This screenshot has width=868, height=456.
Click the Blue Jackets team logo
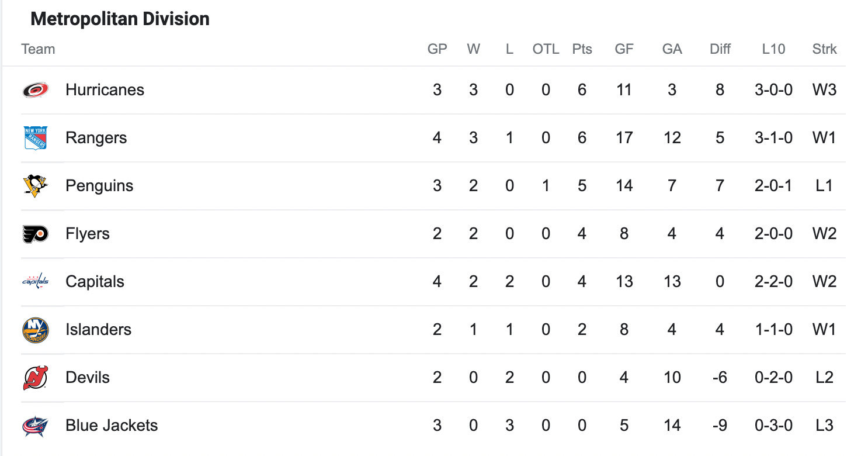(x=36, y=426)
